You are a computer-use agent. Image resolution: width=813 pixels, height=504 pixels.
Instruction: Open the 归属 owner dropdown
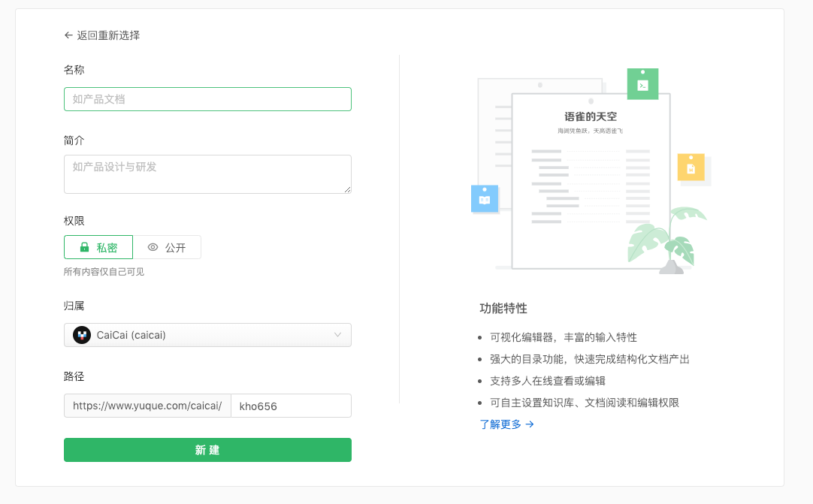pos(207,335)
